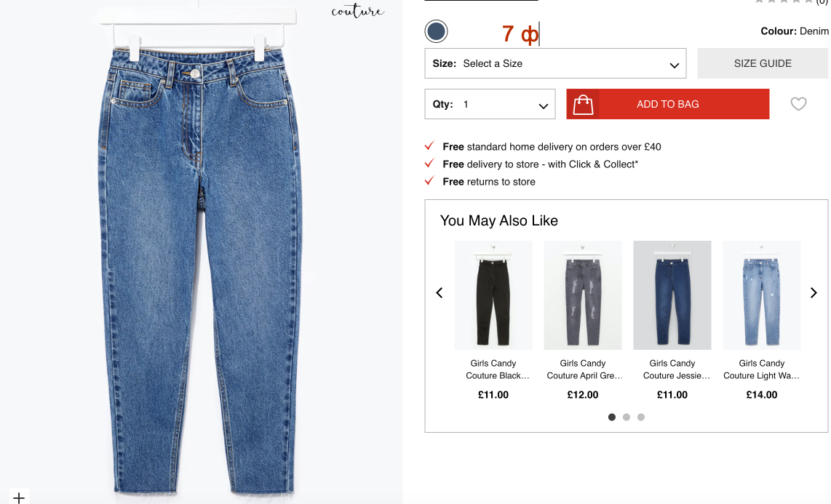Show previous recommended products
The image size is (831, 504).
pyautogui.click(x=440, y=293)
